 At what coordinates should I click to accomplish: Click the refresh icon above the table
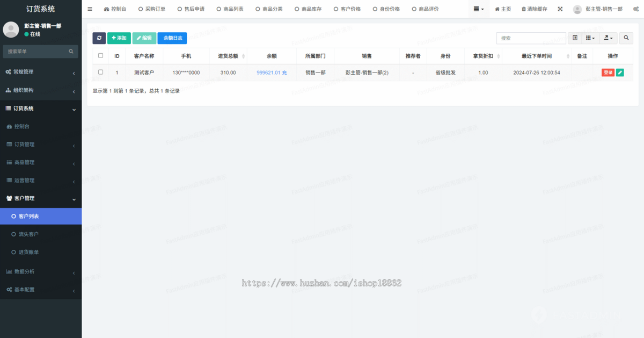point(99,38)
